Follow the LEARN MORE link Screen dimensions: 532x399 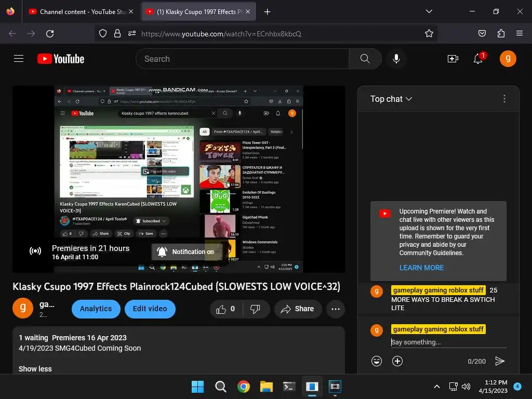[421, 268]
